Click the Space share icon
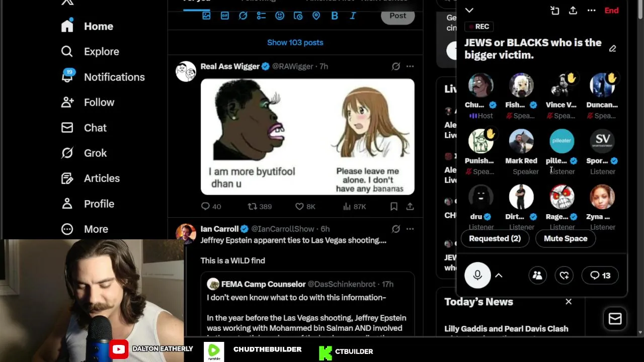The image size is (644, 362). (573, 11)
